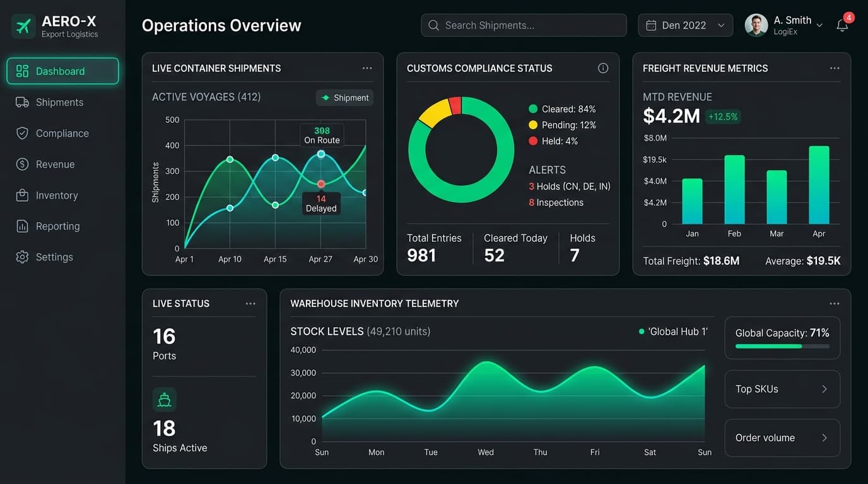Open Warehouse Inventory Telemetry more options
Viewport: 868px width, 484px height.
(835, 304)
